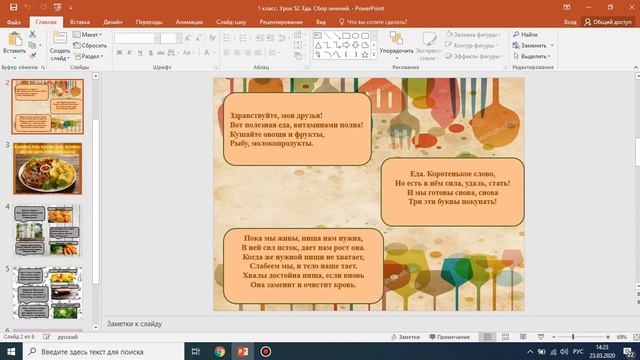Image resolution: width=640 pixels, height=360 pixels.
Task: Click zoom out minus button
Action: point(554,337)
